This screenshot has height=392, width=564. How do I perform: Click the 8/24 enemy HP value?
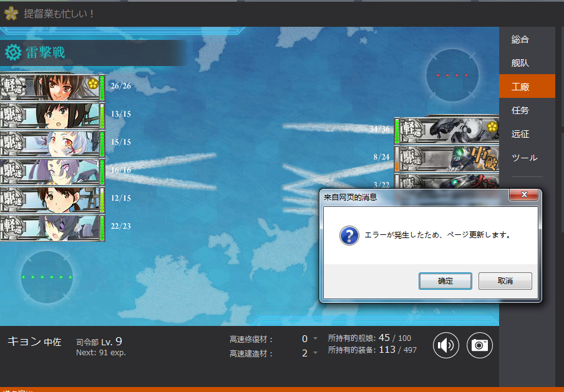pyautogui.click(x=382, y=157)
